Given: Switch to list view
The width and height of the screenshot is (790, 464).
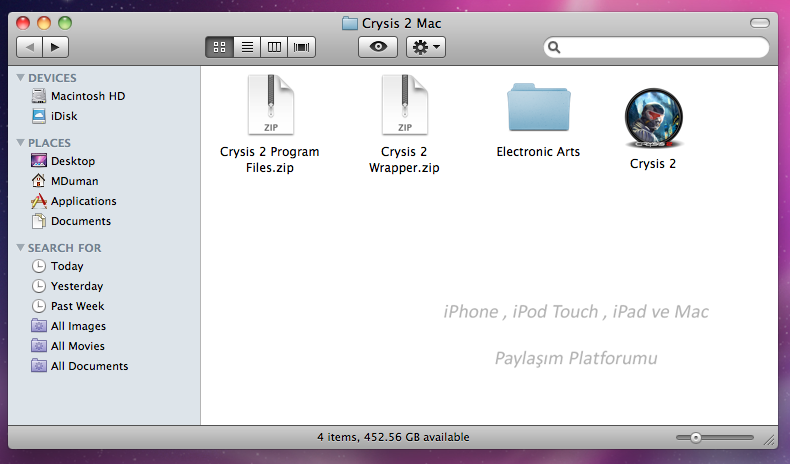Looking at the screenshot, I should [x=247, y=47].
